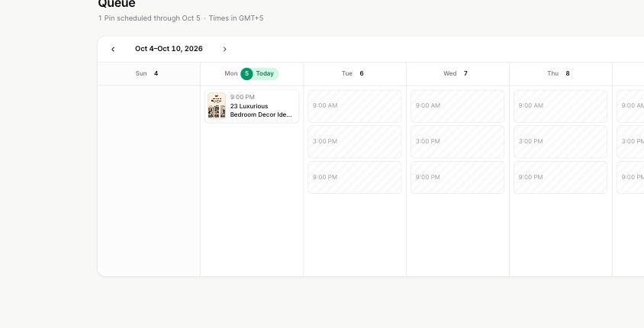The height and width of the screenshot is (328, 644).
Task: Open '23 Luxurious Bedroom Decor Ide...' pin title
Action: tap(261, 111)
